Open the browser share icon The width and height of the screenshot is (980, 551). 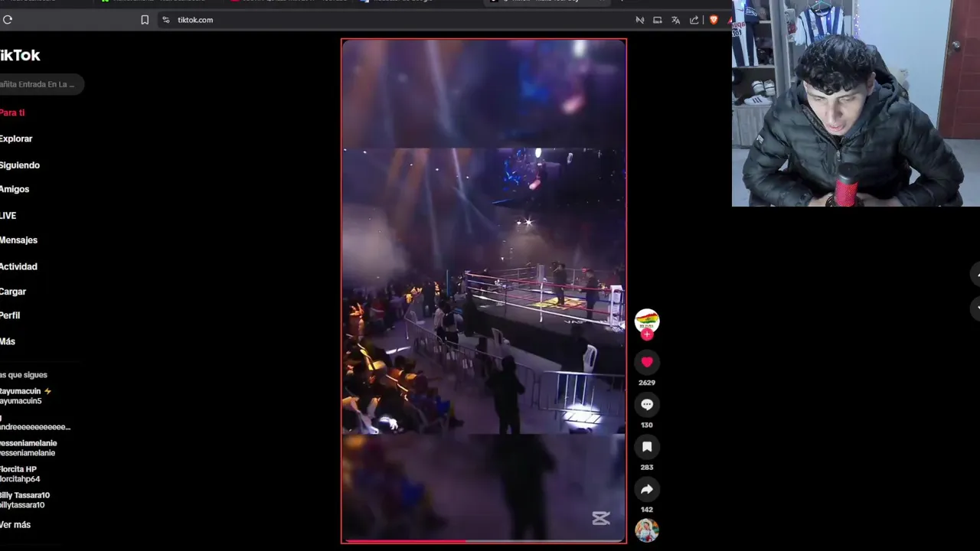tap(694, 20)
